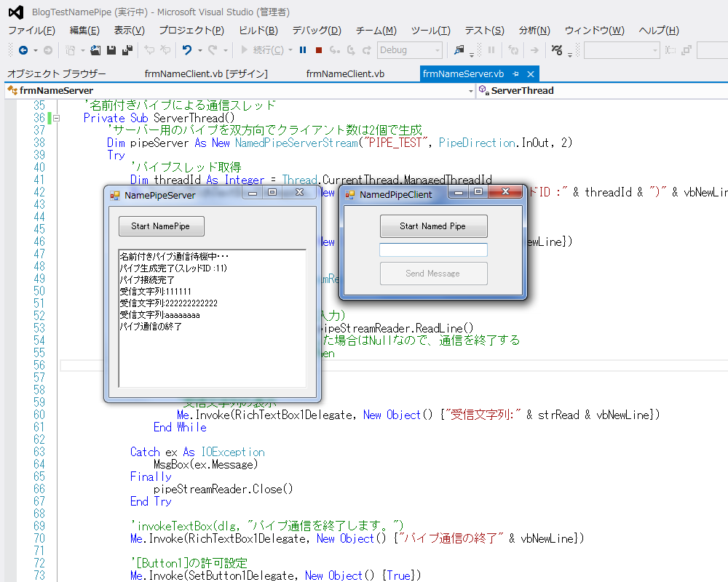Click the Redo arrow icon

212,49
